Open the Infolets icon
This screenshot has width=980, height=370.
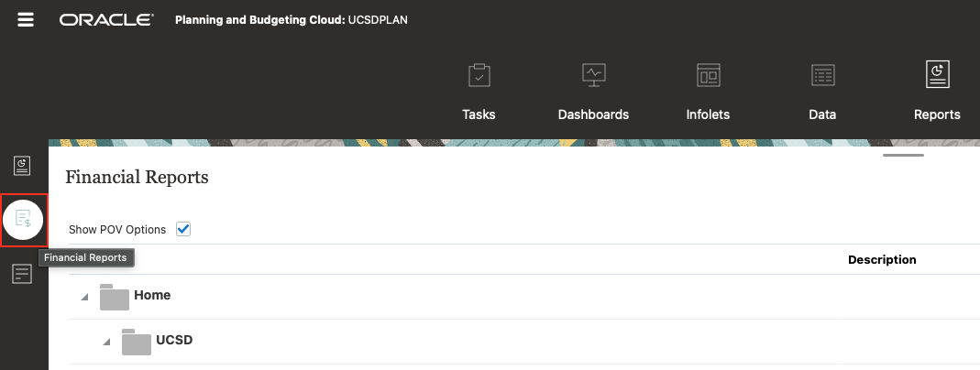click(x=708, y=76)
